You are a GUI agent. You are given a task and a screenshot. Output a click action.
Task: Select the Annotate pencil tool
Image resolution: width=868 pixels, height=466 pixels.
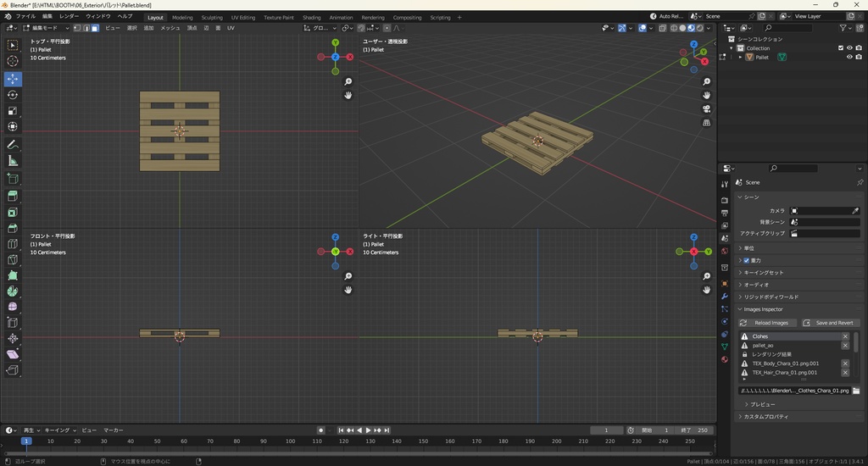tap(13, 145)
